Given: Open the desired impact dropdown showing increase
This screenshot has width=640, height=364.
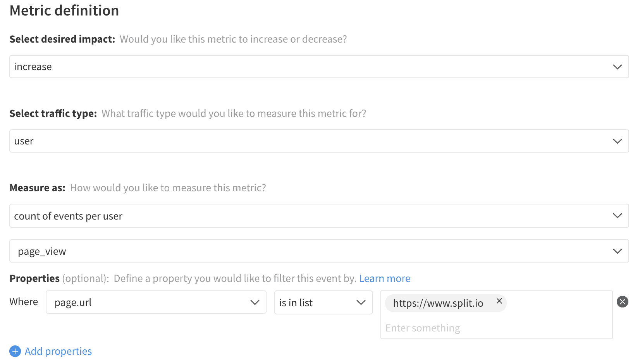Looking at the screenshot, I should click(319, 67).
